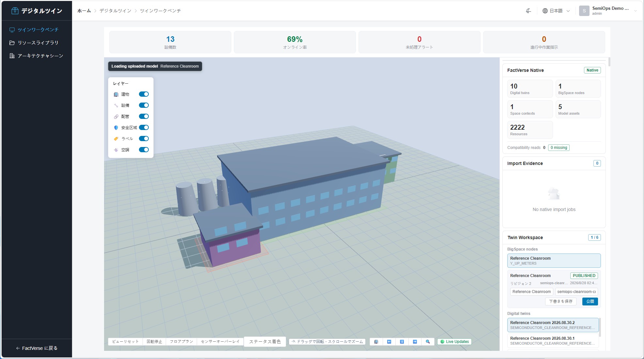The image size is (644, 359).
Task: Click the magnifier zoom icon
Action: coord(428,342)
